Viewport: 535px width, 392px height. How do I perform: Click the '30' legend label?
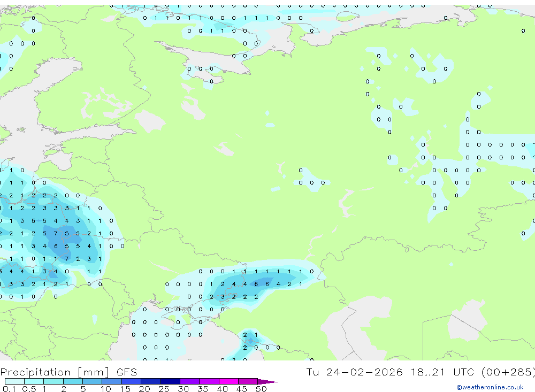(183, 389)
